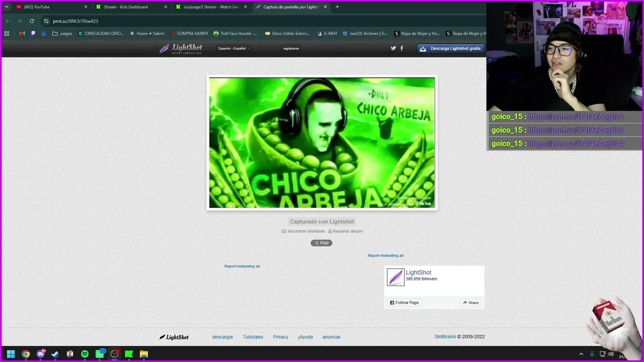The width and height of the screenshot is (644, 362).
Task: Open the Home Satvrn bookmark
Action: pyautogui.click(x=147, y=34)
